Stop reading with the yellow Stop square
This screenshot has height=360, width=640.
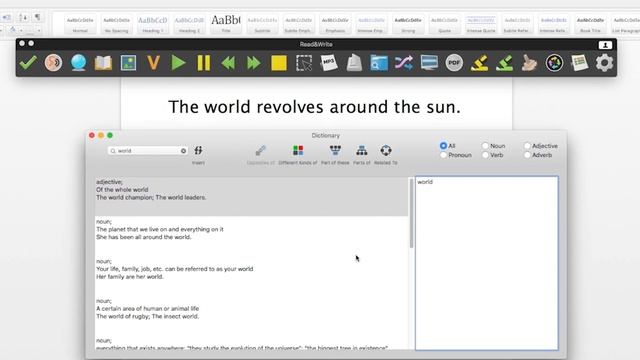click(279, 63)
